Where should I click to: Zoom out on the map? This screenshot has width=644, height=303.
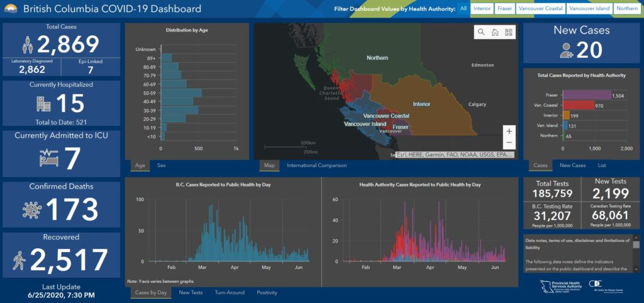(509, 143)
